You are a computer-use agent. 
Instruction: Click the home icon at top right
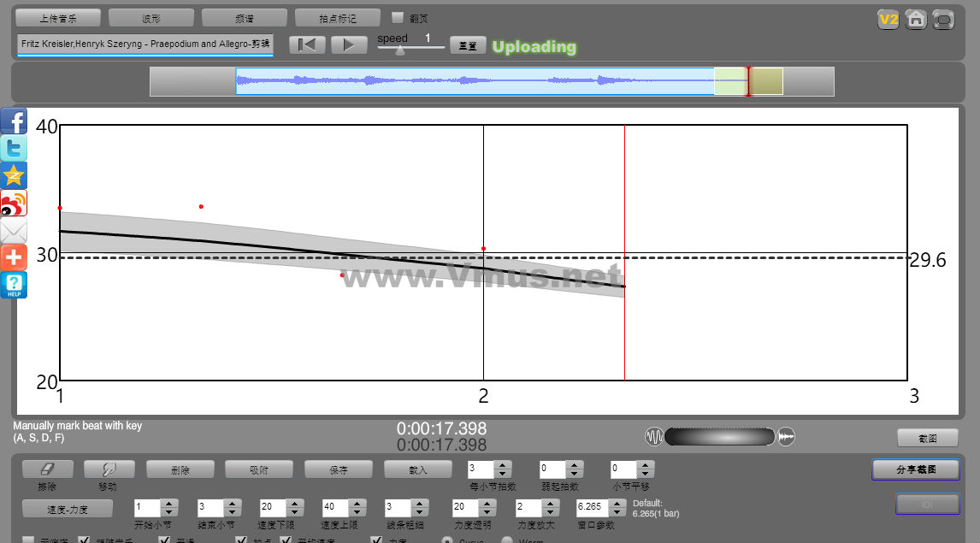916,19
